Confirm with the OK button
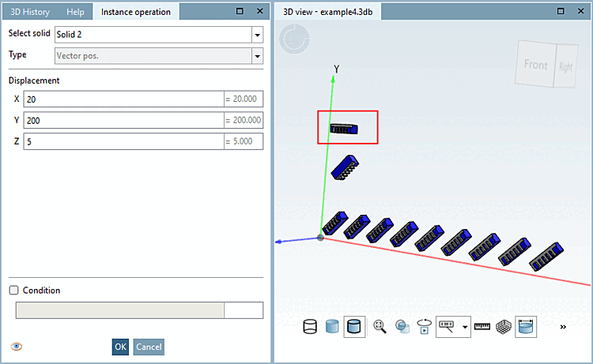The image size is (593, 364). 120,347
